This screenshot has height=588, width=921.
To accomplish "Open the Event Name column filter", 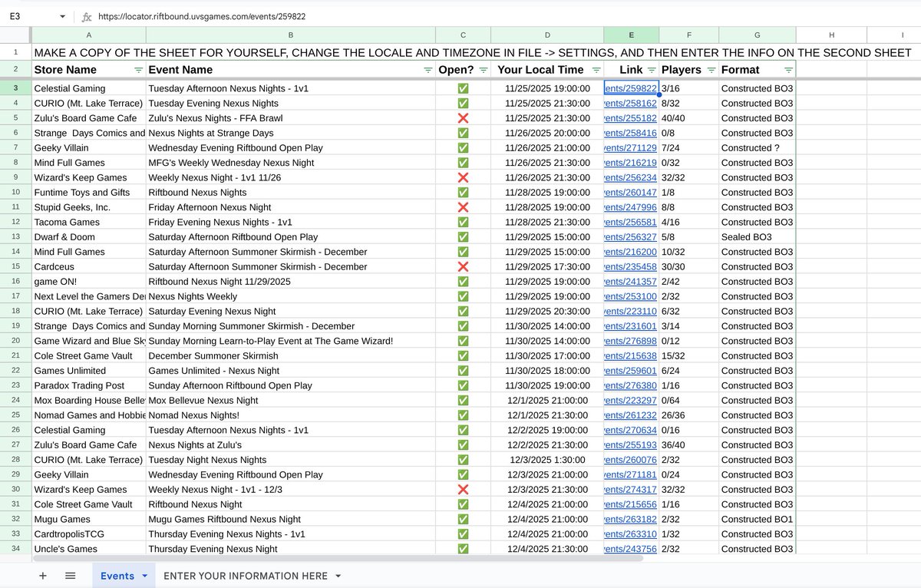I will (427, 69).
